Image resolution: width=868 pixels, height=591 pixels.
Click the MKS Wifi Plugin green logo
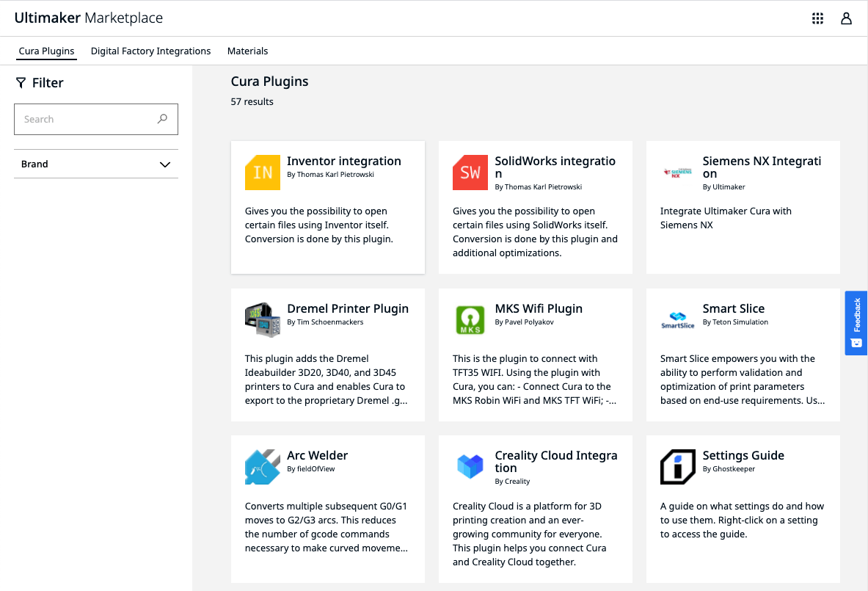(470, 319)
